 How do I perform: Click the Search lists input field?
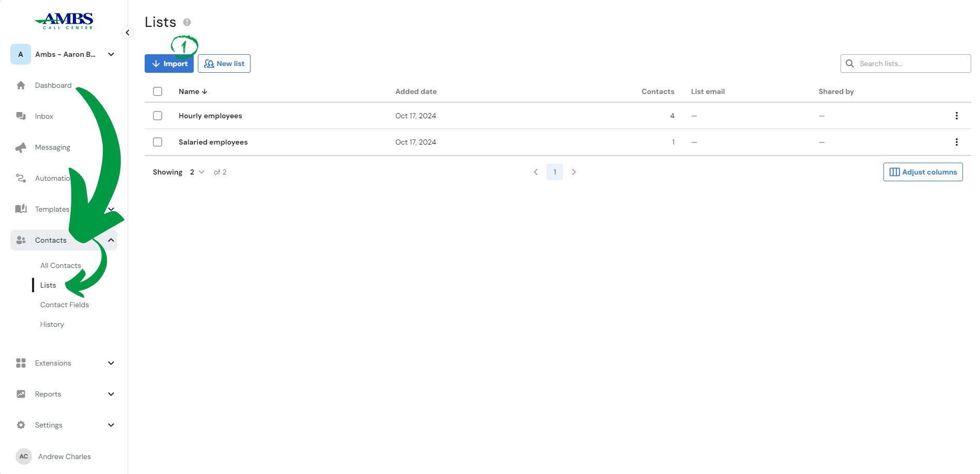click(x=906, y=64)
